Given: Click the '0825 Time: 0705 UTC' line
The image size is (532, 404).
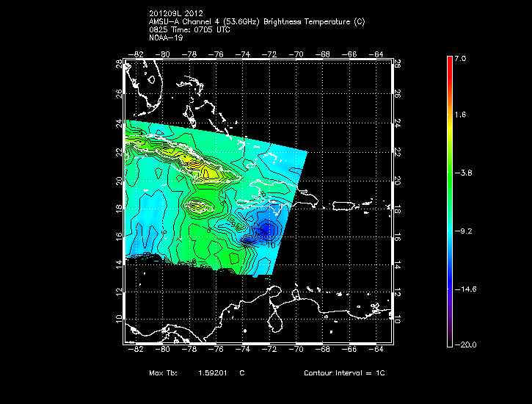Looking at the screenshot, I should click(x=189, y=30).
